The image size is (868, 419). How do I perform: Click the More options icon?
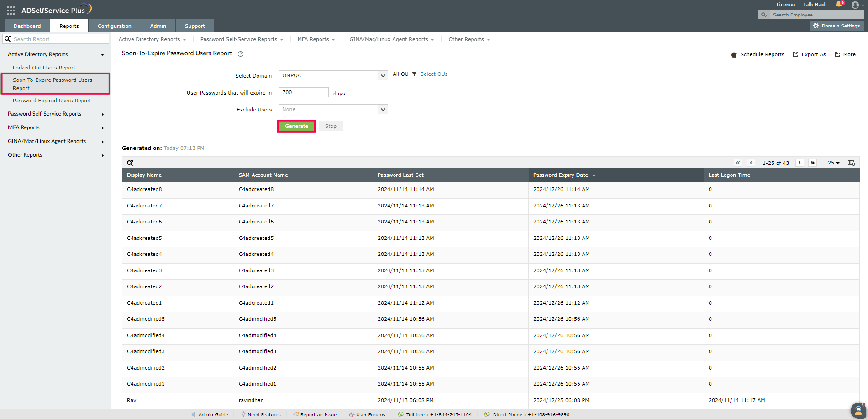tap(837, 54)
